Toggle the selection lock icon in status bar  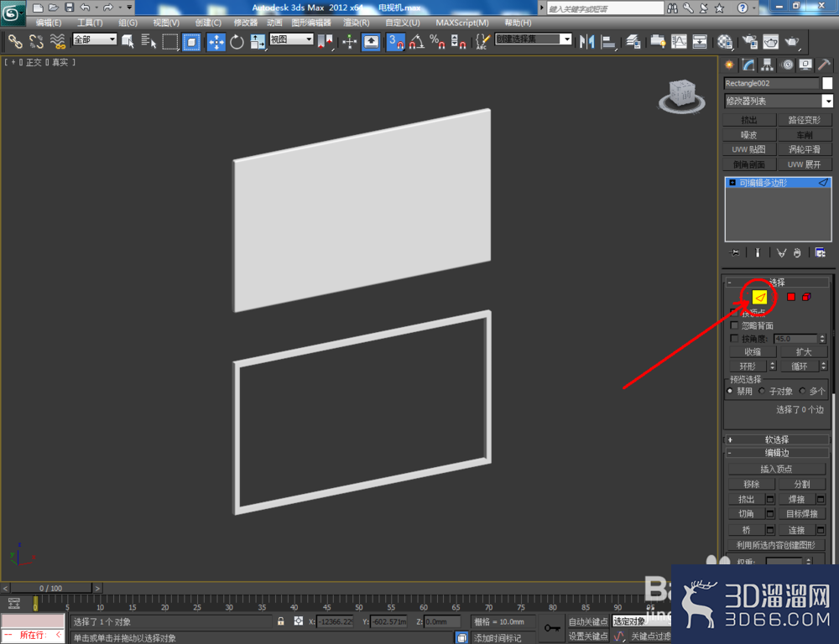pos(281,621)
